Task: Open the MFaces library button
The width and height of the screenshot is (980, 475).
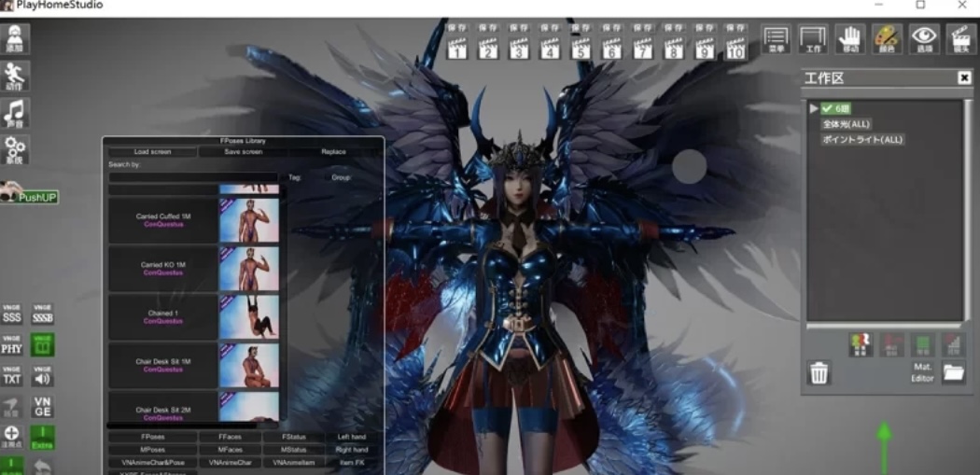Action: click(x=230, y=450)
